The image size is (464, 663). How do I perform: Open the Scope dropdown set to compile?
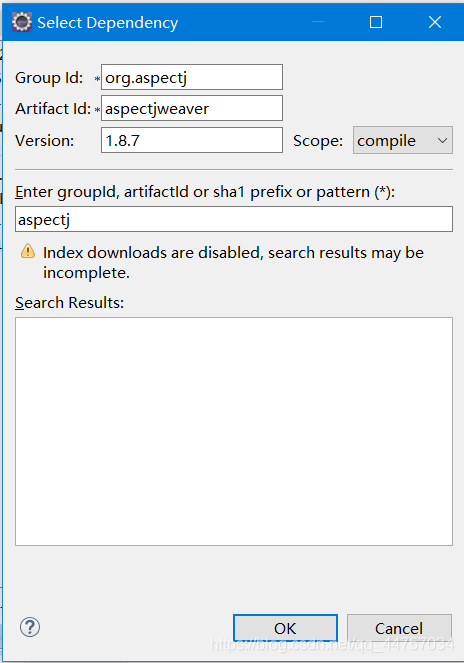(403, 140)
